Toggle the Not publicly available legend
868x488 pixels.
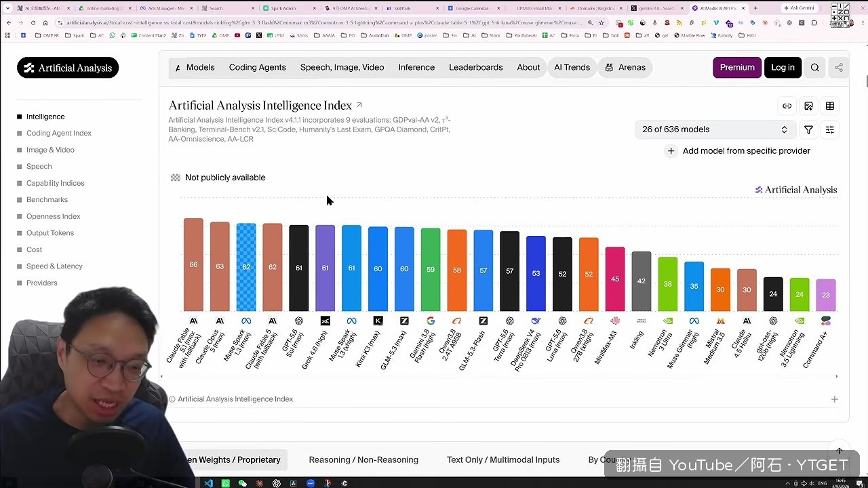pyautogui.click(x=218, y=178)
